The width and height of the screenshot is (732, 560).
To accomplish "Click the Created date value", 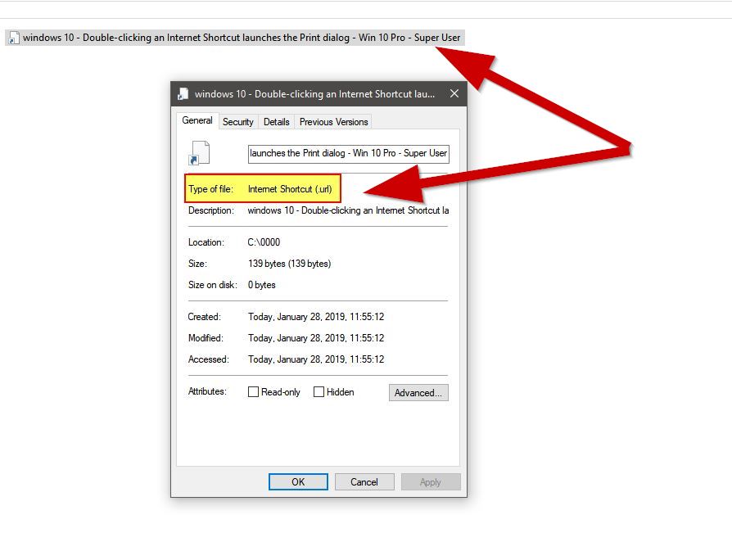I will click(x=316, y=317).
